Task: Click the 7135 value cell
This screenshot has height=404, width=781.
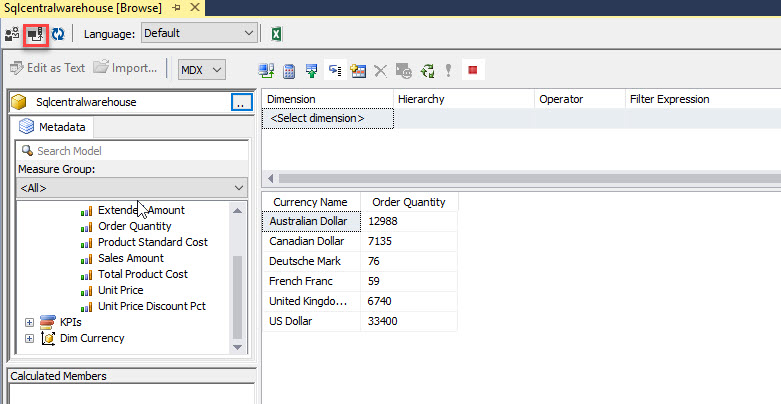Action: coord(409,241)
